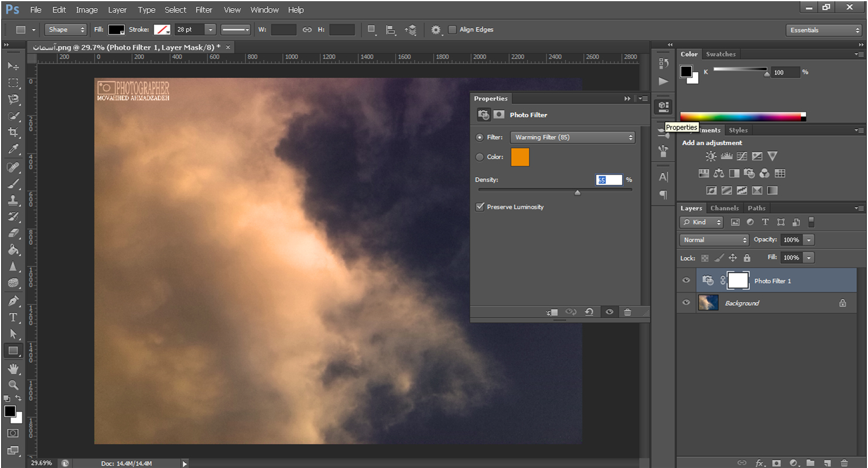The width and height of the screenshot is (868, 468).
Task: Select the Pen tool
Action: 13,301
